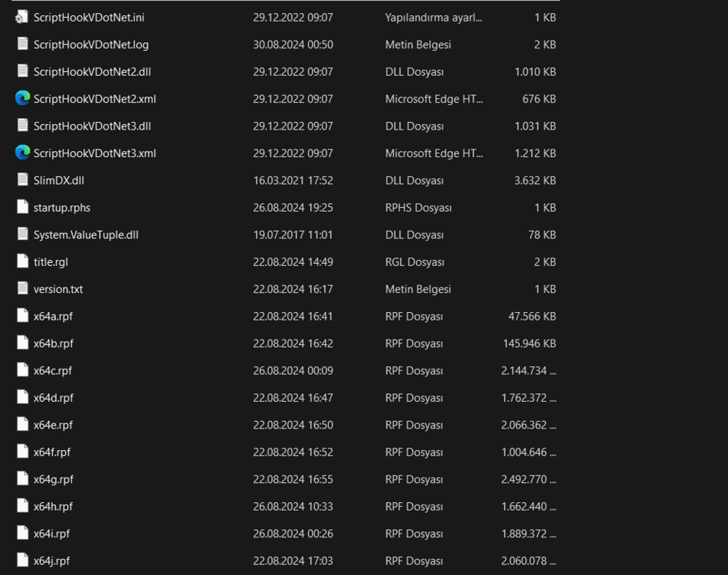
Task: Select the file name ScriptHookVDotNet3.xml
Action: pos(95,153)
